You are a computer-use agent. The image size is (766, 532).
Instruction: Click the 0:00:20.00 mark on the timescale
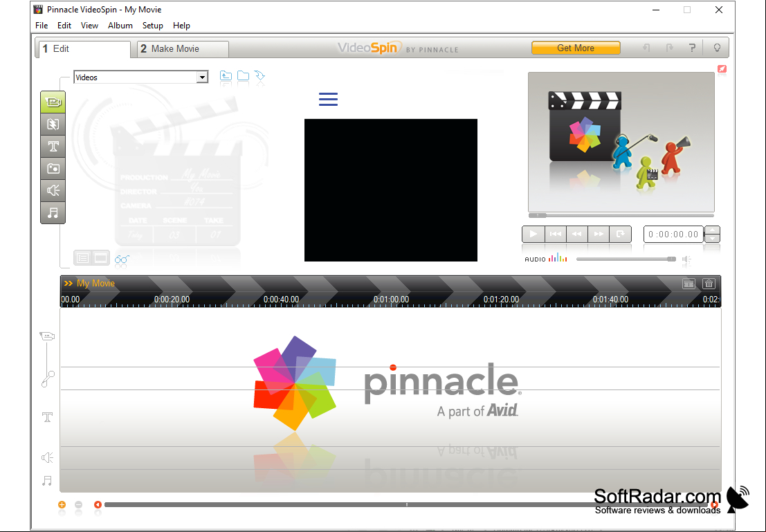tap(172, 300)
